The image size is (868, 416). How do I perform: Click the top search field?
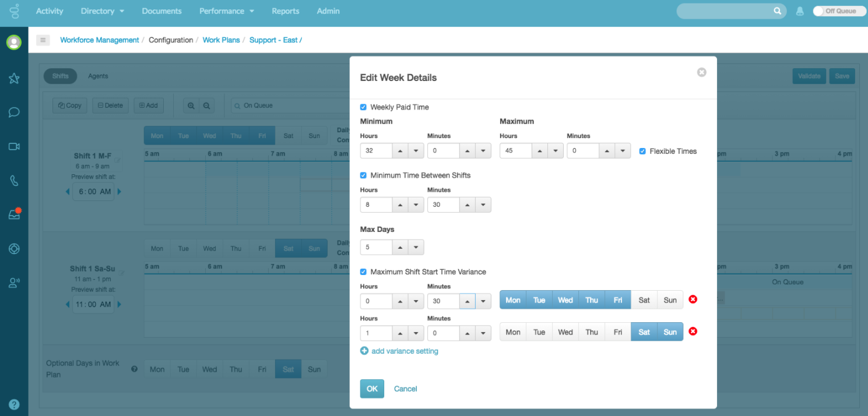[x=729, y=10]
